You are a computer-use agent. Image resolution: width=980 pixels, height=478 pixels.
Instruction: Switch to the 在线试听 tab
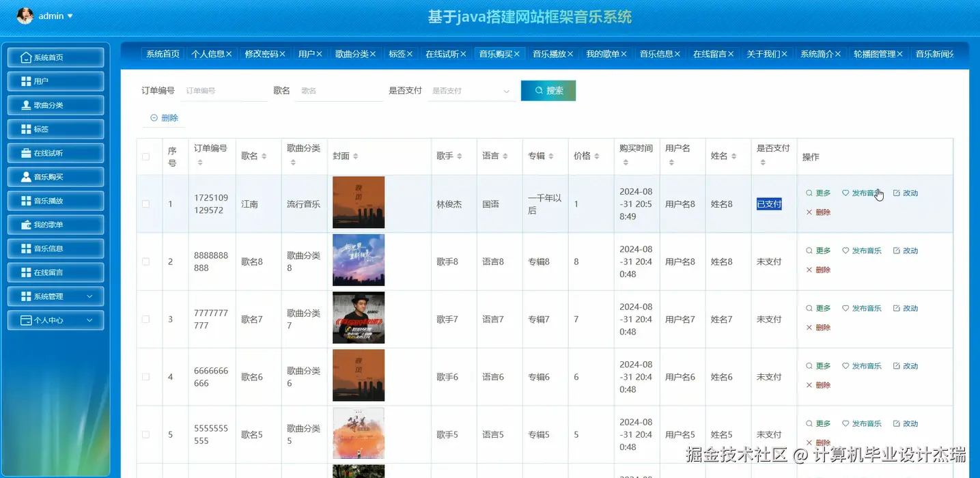point(446,54)
